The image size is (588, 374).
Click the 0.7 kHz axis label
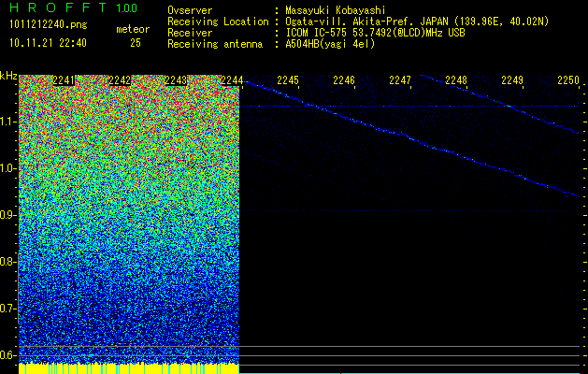[x=8, y=309]
